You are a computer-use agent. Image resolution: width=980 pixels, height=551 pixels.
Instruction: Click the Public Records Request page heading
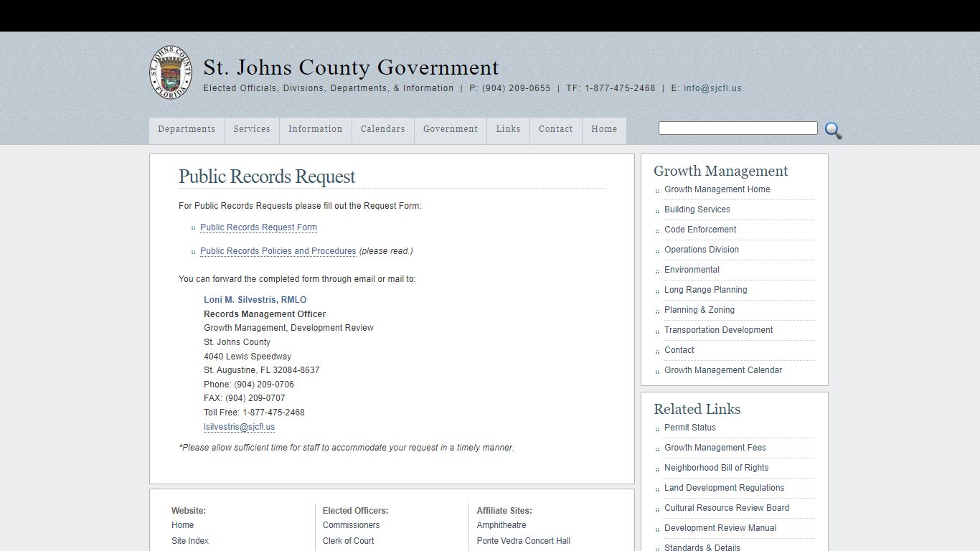[x=267, y=177]
